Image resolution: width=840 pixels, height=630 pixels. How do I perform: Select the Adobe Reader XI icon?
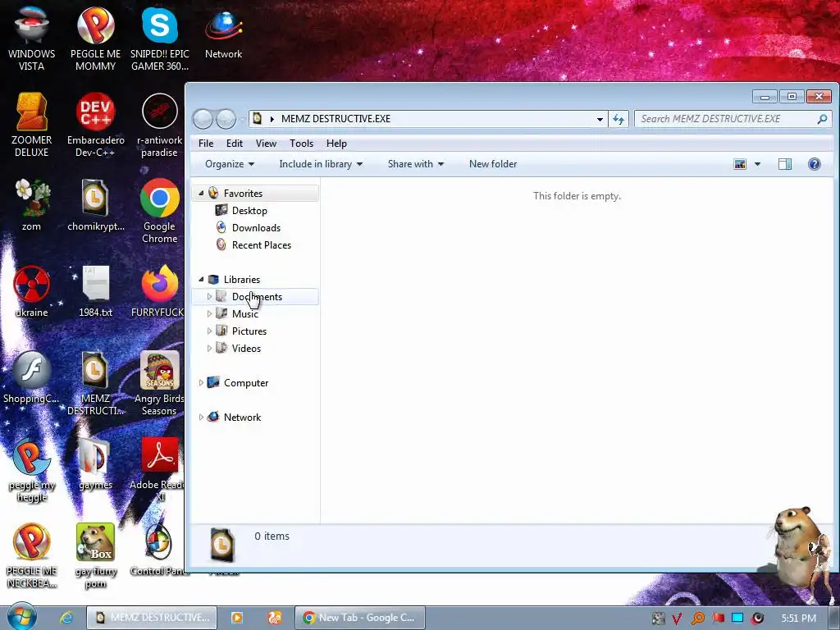pyautogui.click(x=159, y=470)
